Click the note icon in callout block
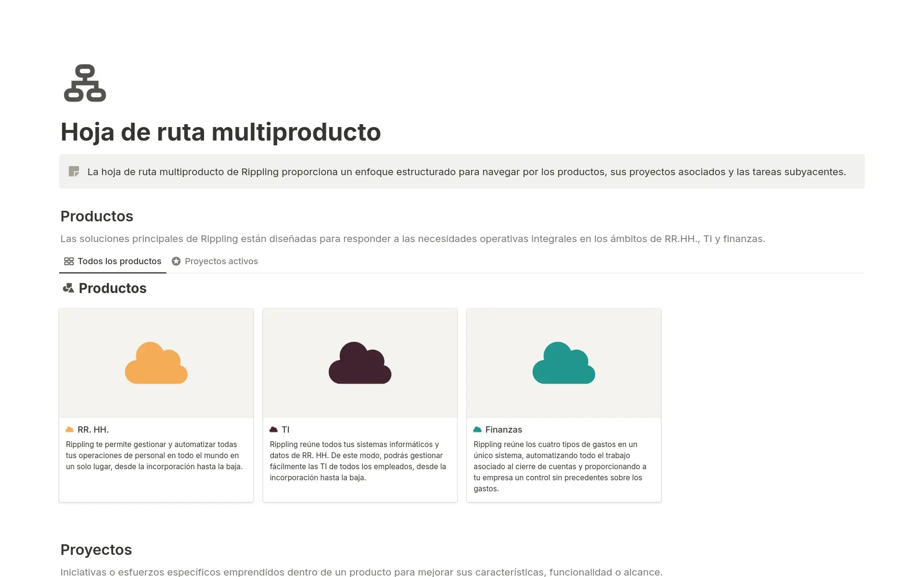 click(74, 172)
